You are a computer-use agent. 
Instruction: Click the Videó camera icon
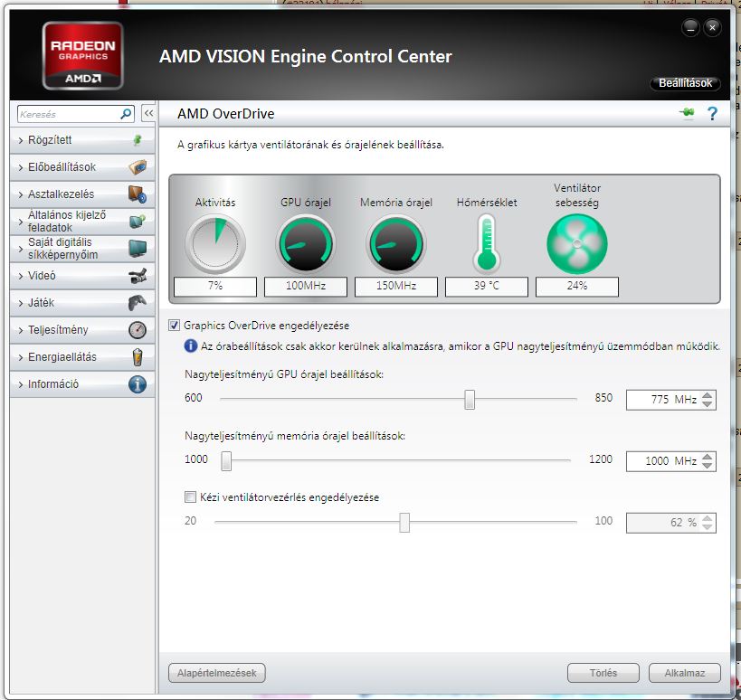pos(138,275)
